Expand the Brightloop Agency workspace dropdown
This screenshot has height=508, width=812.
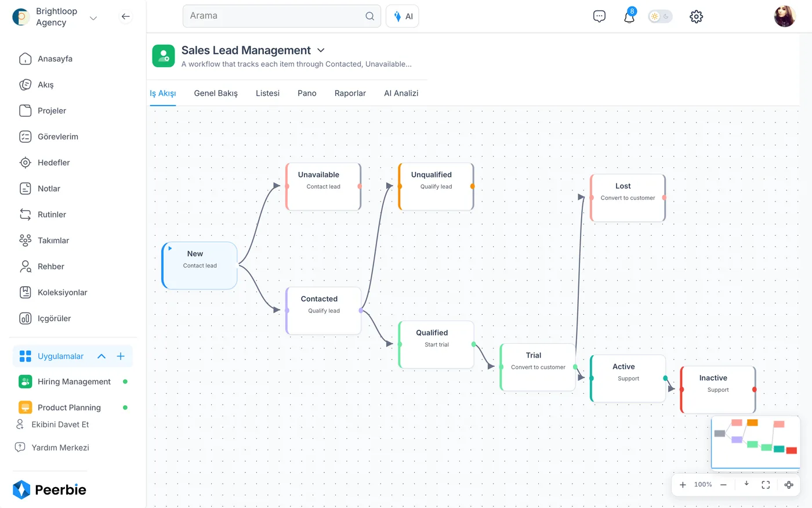point(93,18)
